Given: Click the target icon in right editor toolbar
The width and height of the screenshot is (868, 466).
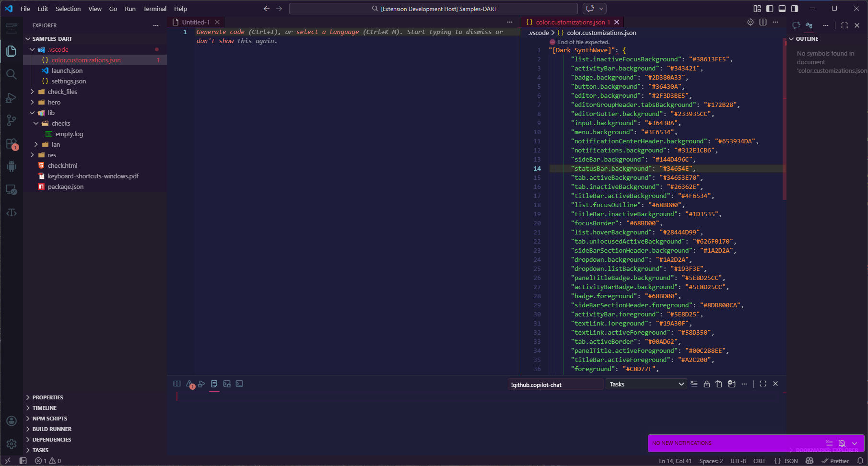Looking at the screenshot, I should [x=751, y=22].
